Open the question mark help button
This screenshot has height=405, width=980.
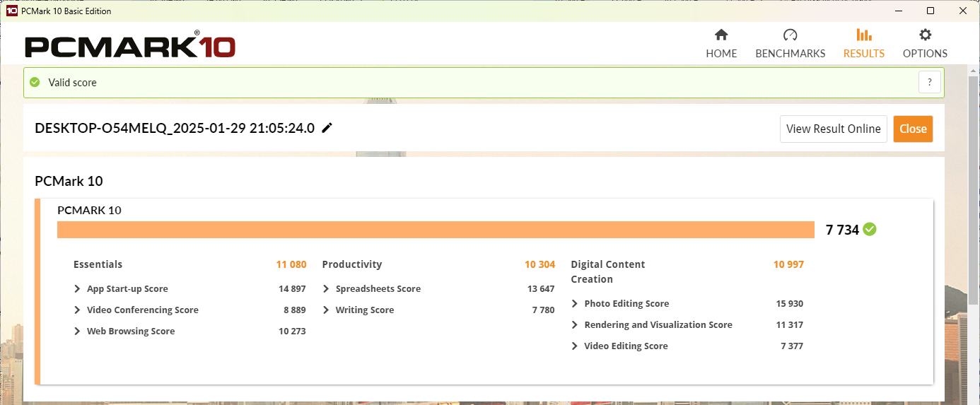click(930, 82)
